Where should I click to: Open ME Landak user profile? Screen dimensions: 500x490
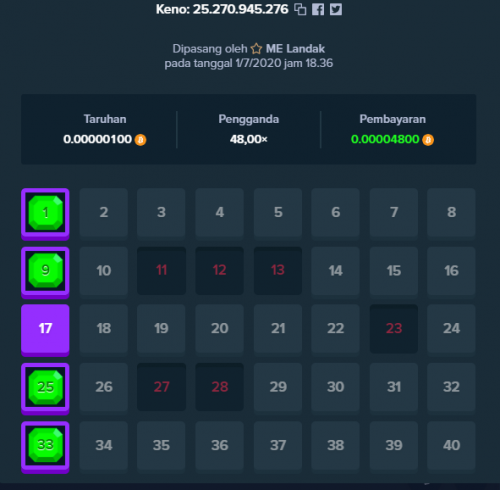point(295,49)
